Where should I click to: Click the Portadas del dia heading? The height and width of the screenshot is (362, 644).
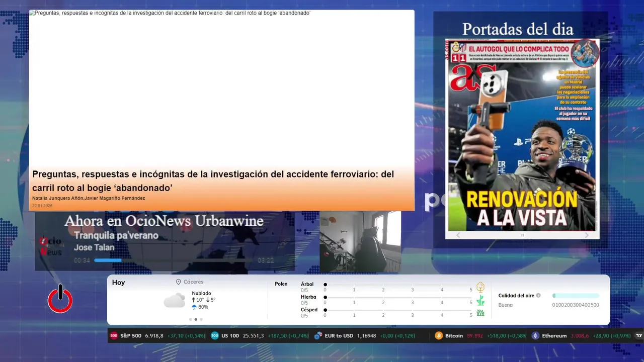tap(518, 29)
